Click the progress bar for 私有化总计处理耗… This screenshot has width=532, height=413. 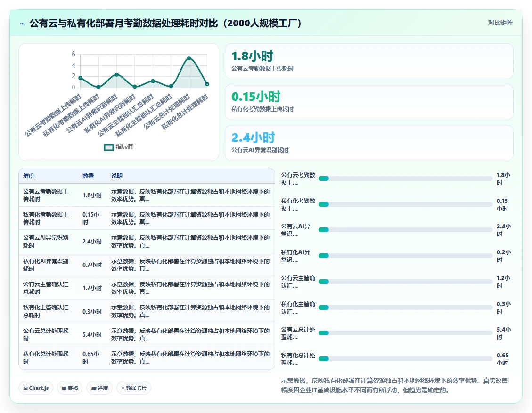point(405,359)
